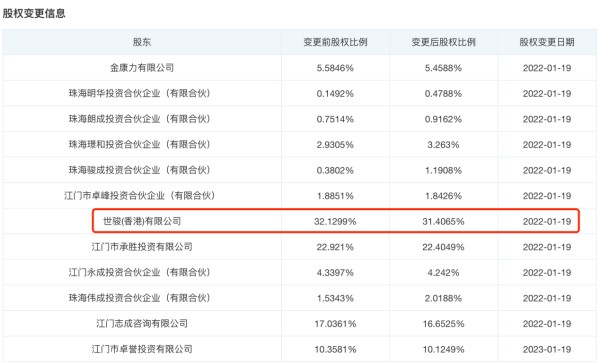
Task: Click the 变更前股权比例 column header
Action: tap(335, 42)
